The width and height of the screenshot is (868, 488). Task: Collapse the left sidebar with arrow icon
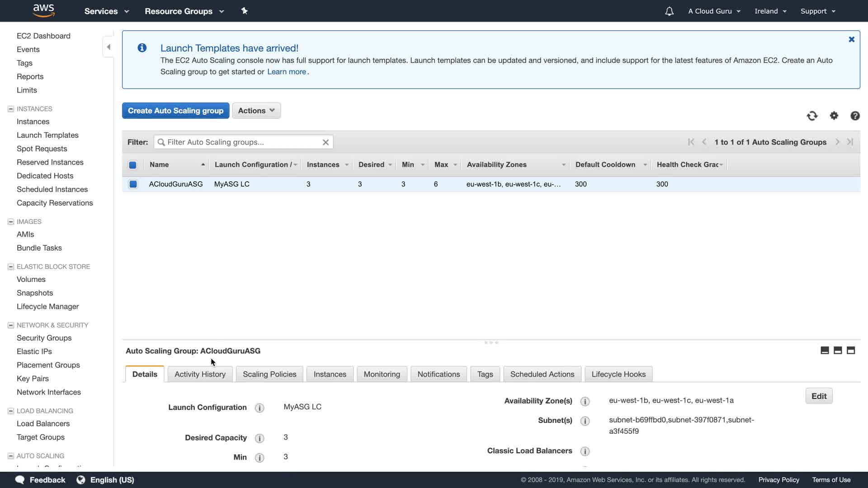[x=108, y=47]
